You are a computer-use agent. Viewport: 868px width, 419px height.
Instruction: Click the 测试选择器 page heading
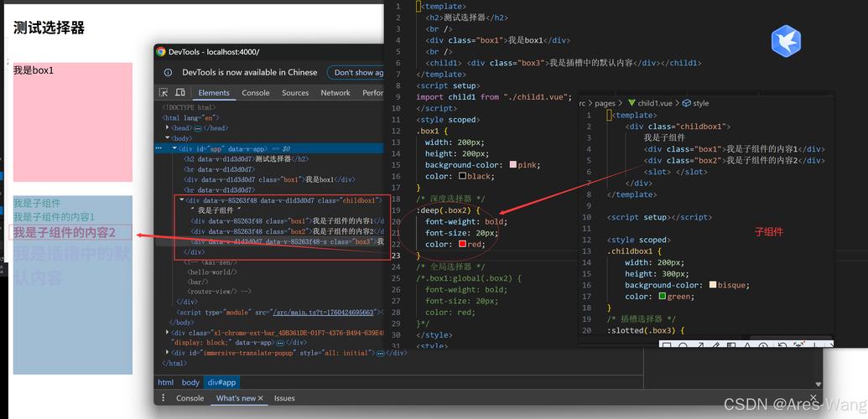coord(49,28)
